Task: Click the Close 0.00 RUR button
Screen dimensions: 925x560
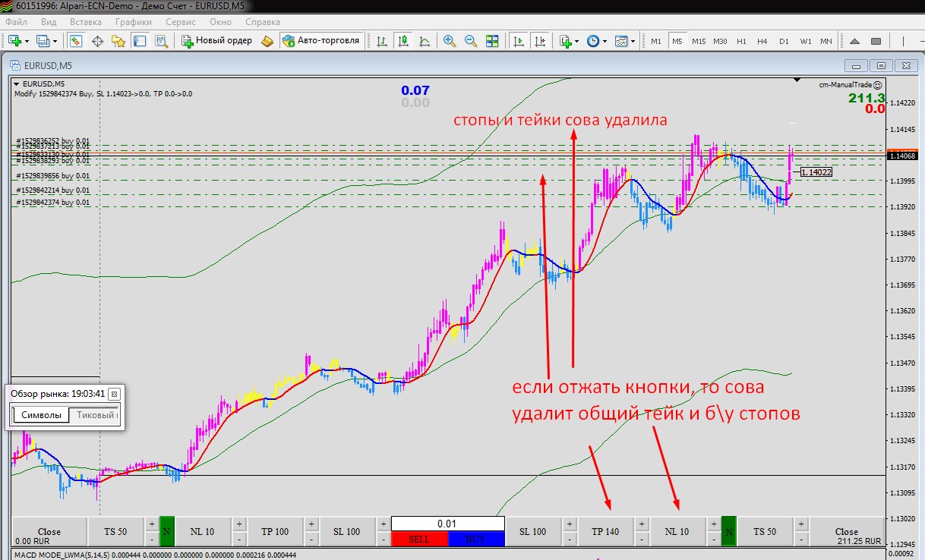Action: tap(49, 531)
